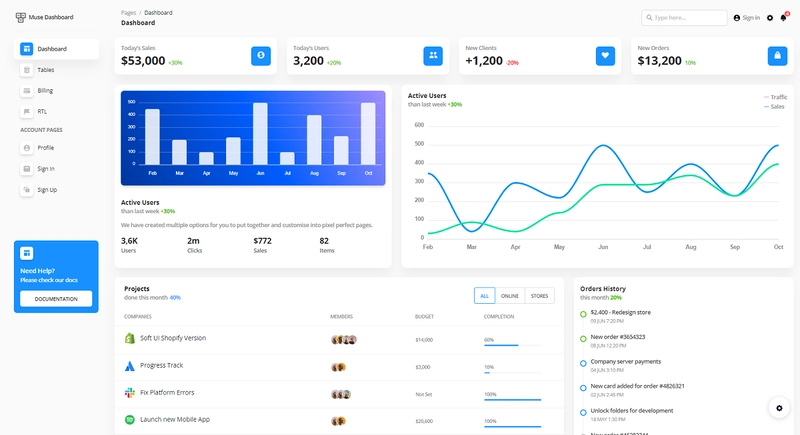Select the RTL sidebar item
The width and height of the screenshot is (800, 435).
56,112
